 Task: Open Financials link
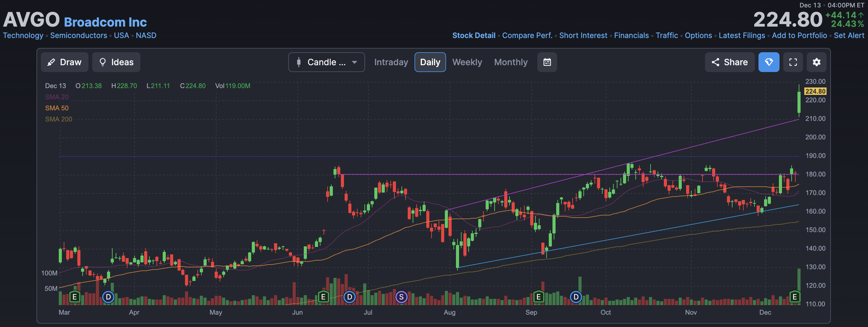pyautogui.click(x=631, y=35)
